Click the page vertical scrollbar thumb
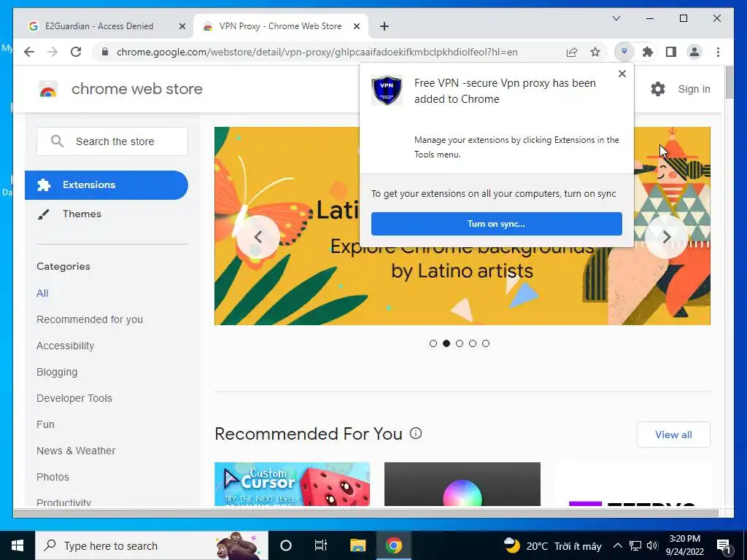 click(729, 82)
